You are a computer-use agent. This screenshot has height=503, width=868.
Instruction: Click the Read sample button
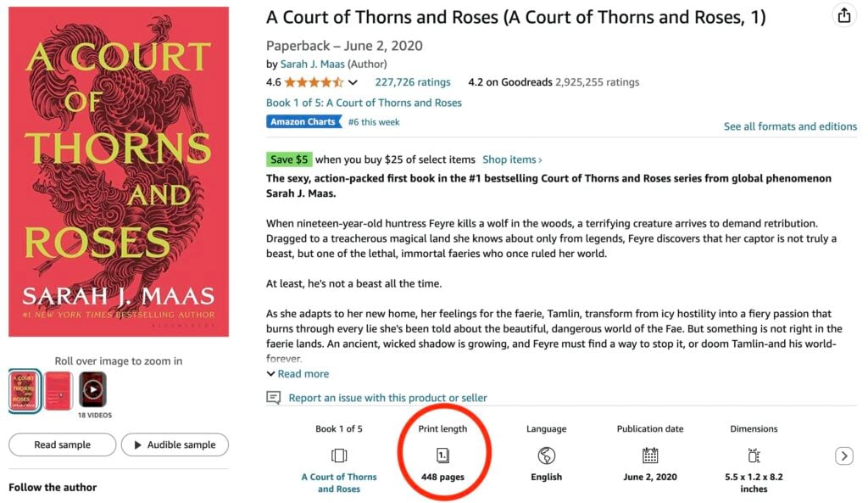coord(62,444)
